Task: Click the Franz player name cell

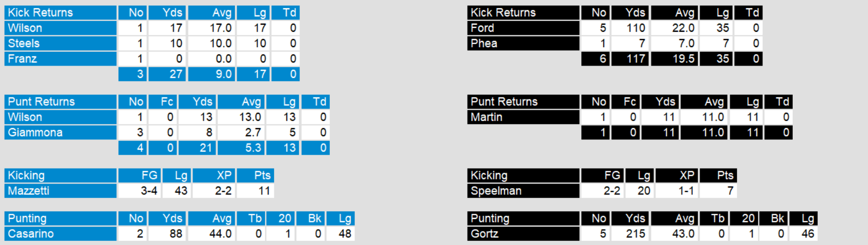Action: tap(60, 58)
